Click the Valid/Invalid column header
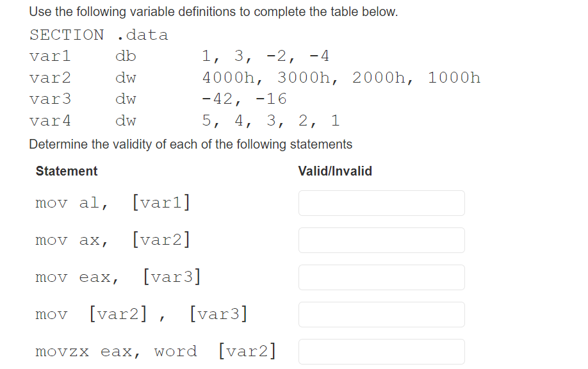This screenshot has width=588, height=369. [x=336, y=171]
